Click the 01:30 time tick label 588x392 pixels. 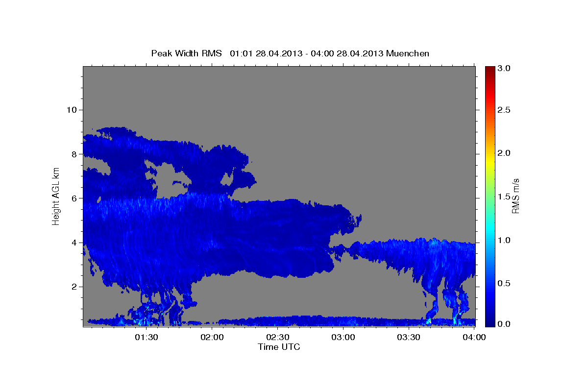[x=147, y=338]
